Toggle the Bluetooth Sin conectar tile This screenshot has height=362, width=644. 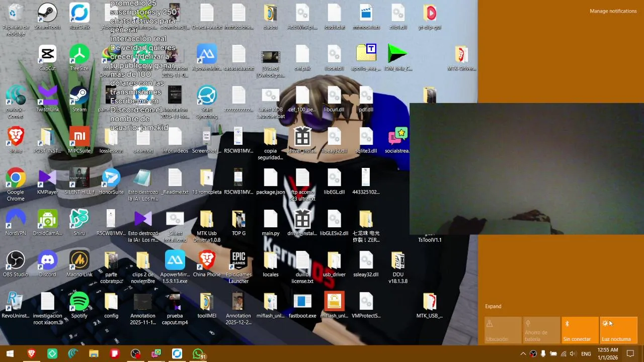point(580,330)
